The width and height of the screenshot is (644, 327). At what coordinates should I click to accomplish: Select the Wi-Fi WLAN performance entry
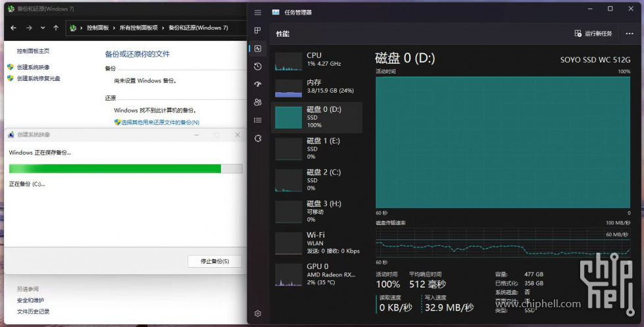[x=316, y=243]
